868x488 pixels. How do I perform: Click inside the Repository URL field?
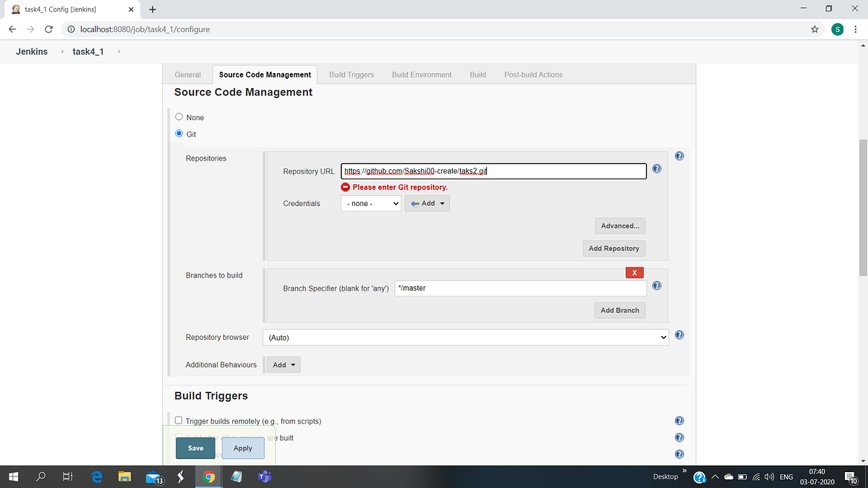click(x=493, y=171)
